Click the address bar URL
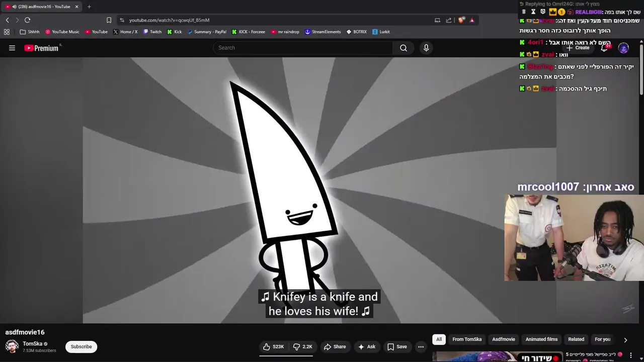Viewport: 644px width, 362px height. (x=169, y=20)
